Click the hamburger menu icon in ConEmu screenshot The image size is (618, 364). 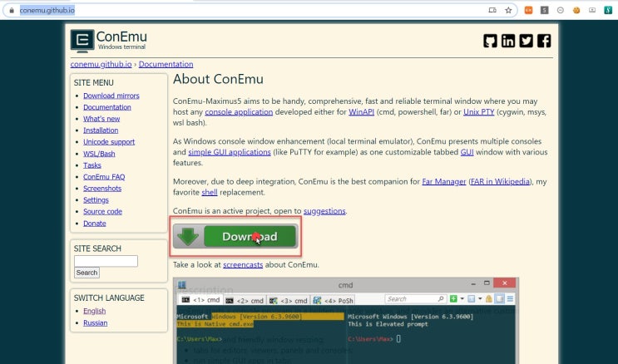[510, 299]
